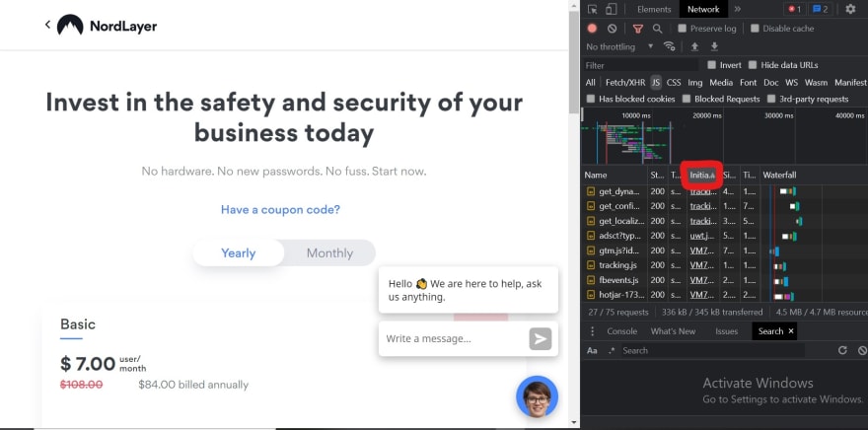Focus the drawer Search field
The height and width of the screenshot is (430, 868).
(x=712, y=350)
